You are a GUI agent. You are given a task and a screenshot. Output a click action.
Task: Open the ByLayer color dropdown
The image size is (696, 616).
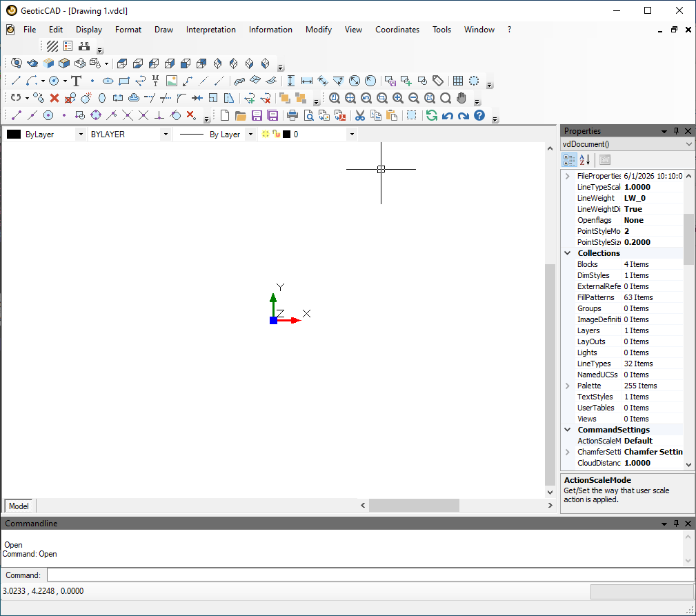[x=80, y=134]
